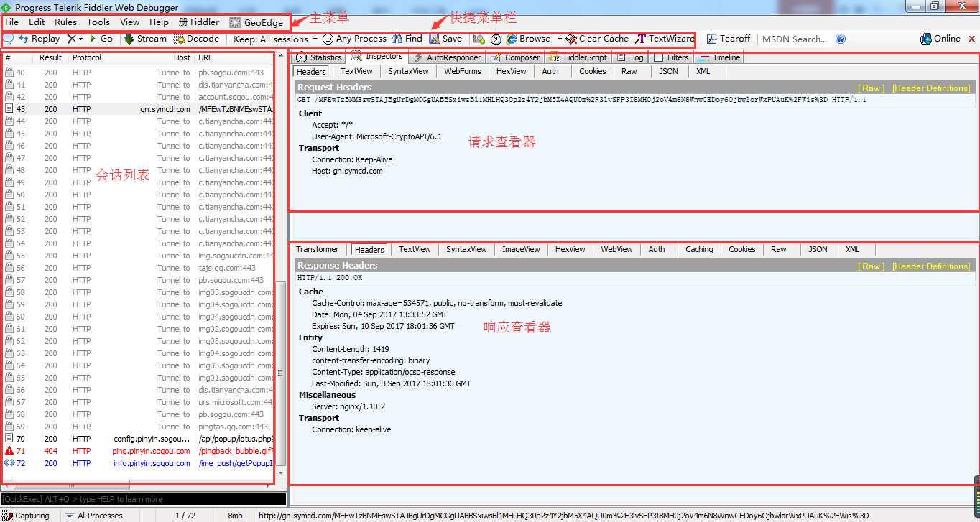Select locked tunnel session number 40
980x522 pixels.
pyautogui.click(x=138, y=73)
